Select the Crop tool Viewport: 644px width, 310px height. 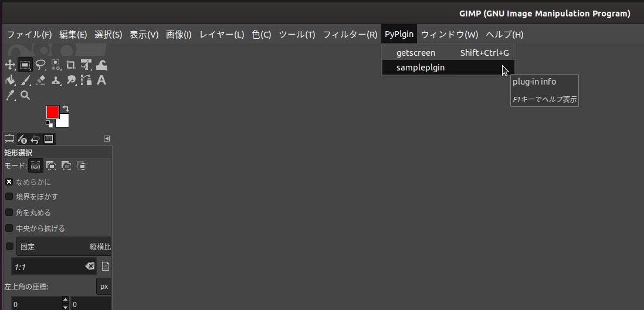(70, 65)
